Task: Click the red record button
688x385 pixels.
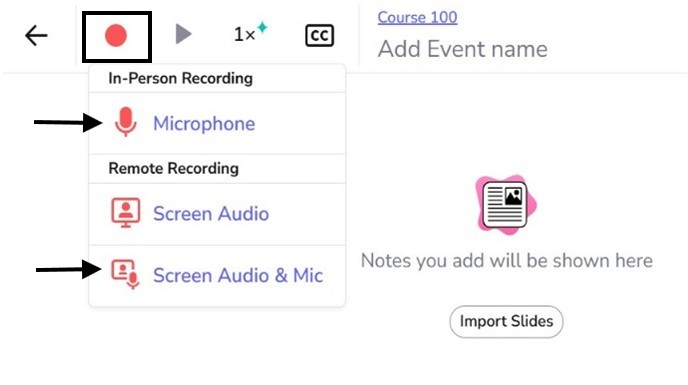Action: pyautogui.click(x=116, y=36)
